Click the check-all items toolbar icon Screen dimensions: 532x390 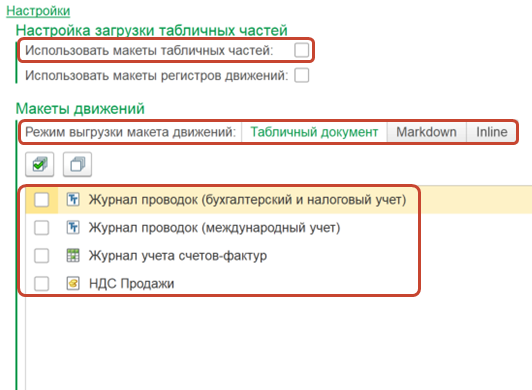point(40,165)
